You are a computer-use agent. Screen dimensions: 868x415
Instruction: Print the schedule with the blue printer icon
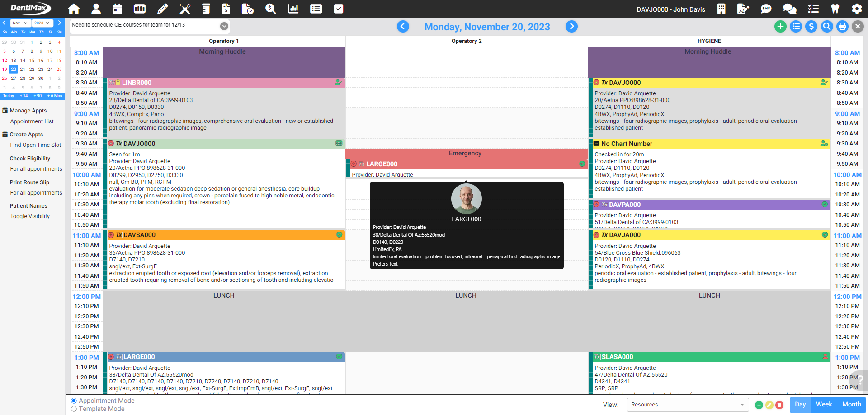click(x=842, y=26)
